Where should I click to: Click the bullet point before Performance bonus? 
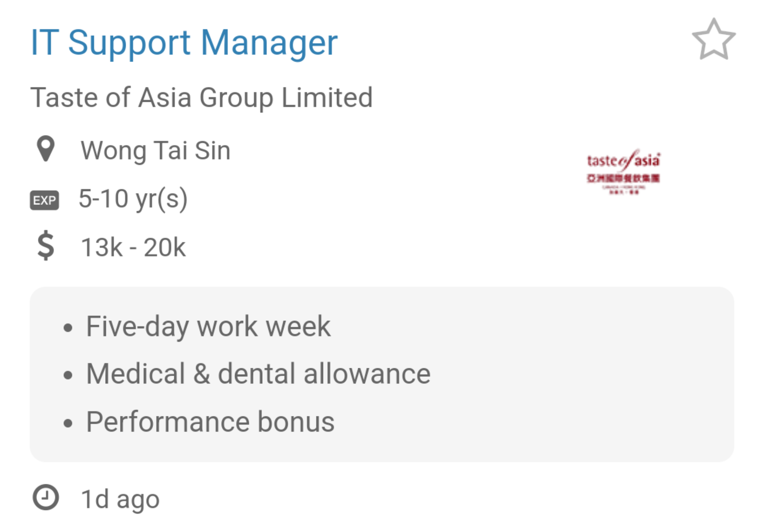click(69, 422)
